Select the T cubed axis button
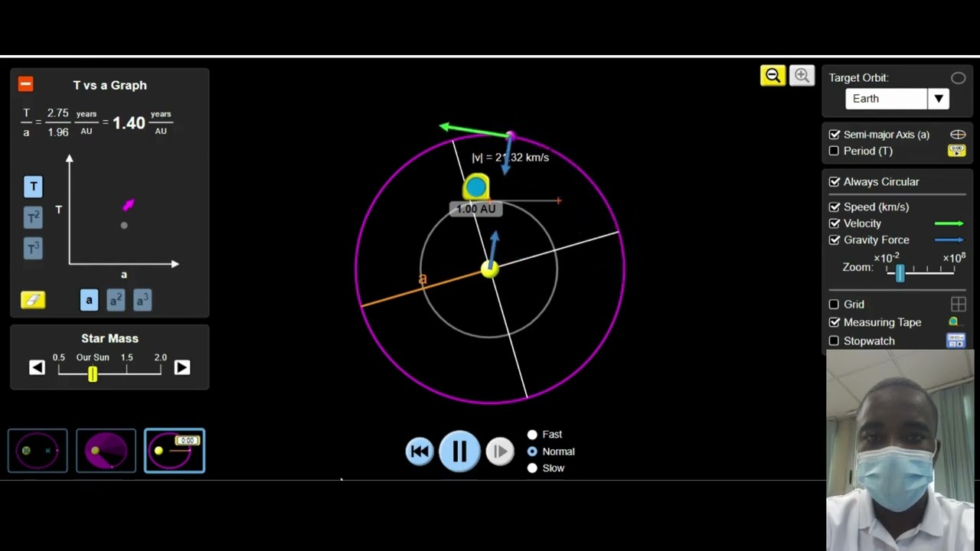The width and height of the screenshot is (980, 551). [x=33, y=249]
